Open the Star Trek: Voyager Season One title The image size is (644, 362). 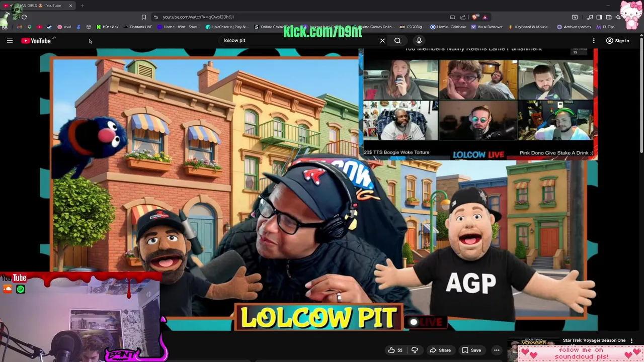coord(594,340)
